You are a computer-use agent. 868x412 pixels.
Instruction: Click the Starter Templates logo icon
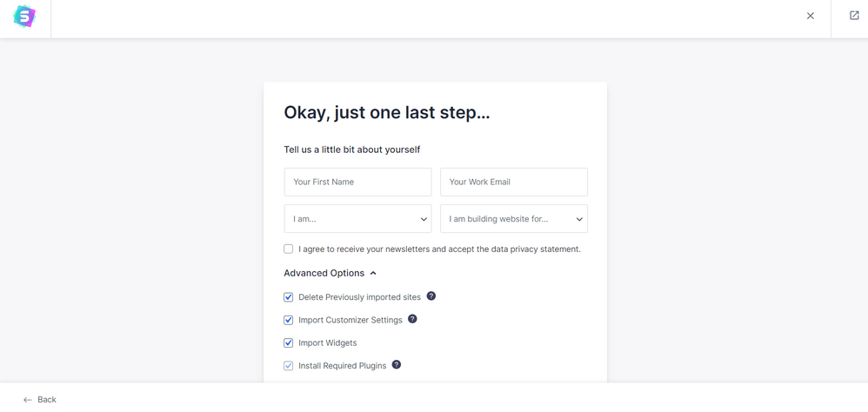(24, 17)
